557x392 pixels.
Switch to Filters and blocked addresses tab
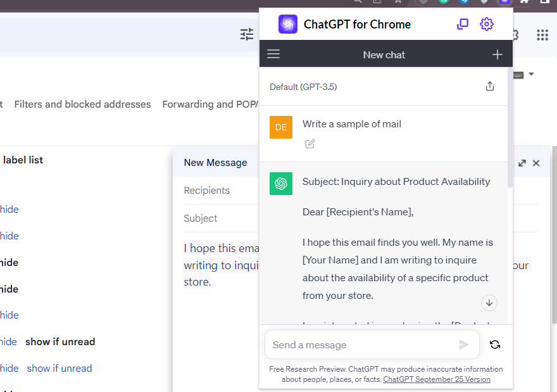click(82, 104)
